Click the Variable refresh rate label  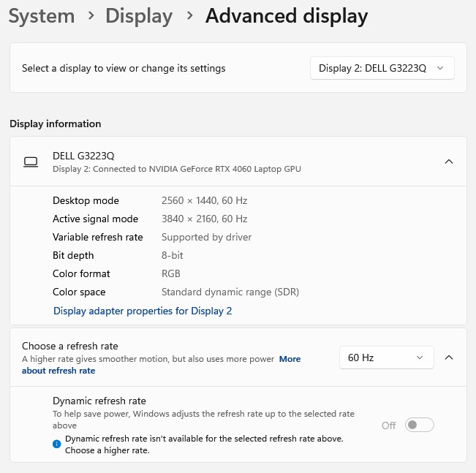point(98,237)
